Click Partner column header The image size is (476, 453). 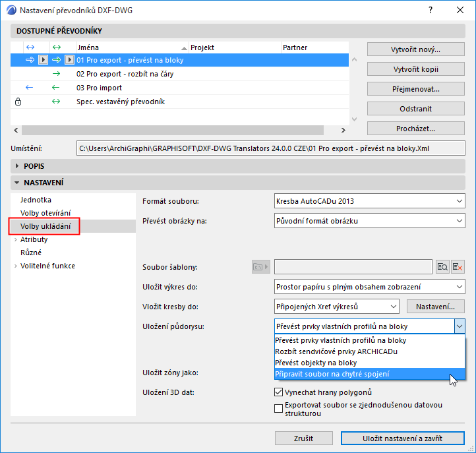click(314, 47)
